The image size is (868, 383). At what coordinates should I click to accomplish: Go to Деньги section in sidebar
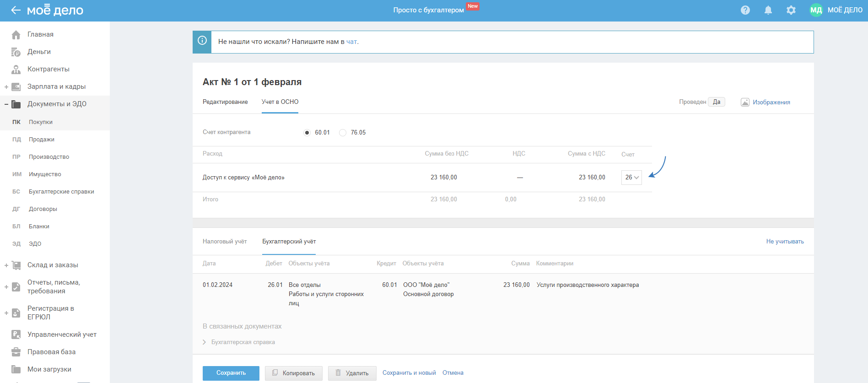coord(39,52)
